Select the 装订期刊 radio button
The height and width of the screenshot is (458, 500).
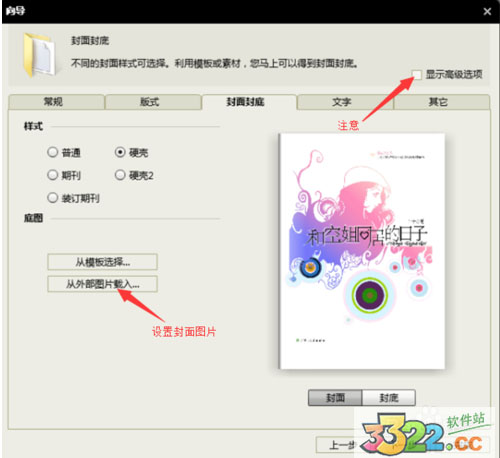click(x=53, y=198)
